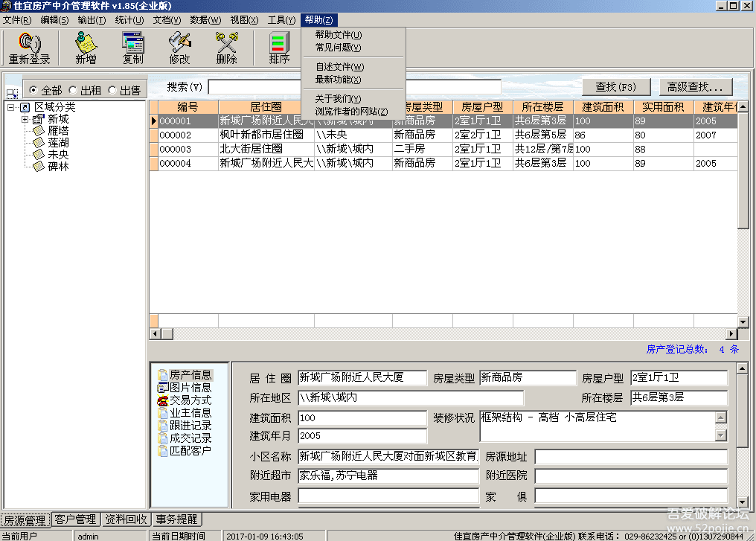This screenshot has height=541, width=756.
Task: Click the 实用面积 column header
Action: click(x=664, y=107)
